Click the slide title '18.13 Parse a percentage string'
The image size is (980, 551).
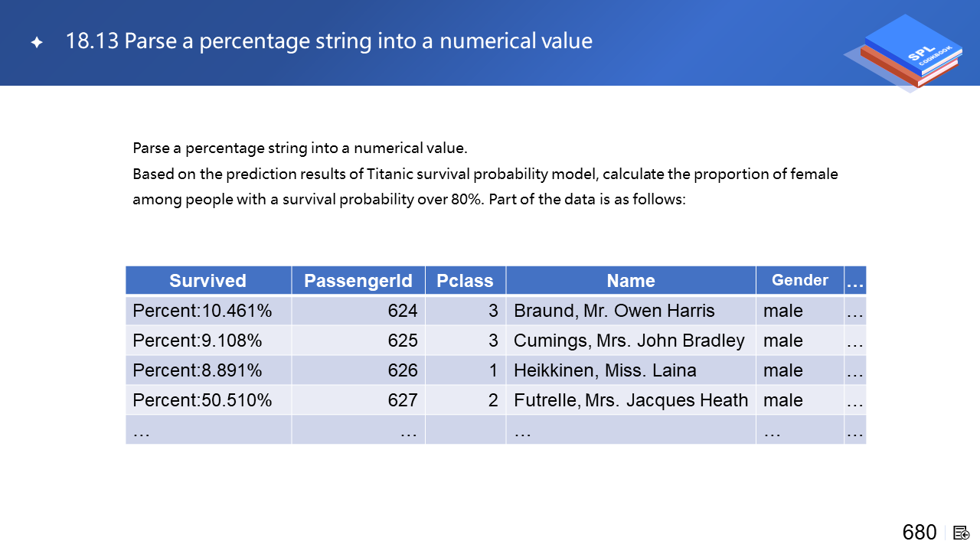tap(329, 41)
